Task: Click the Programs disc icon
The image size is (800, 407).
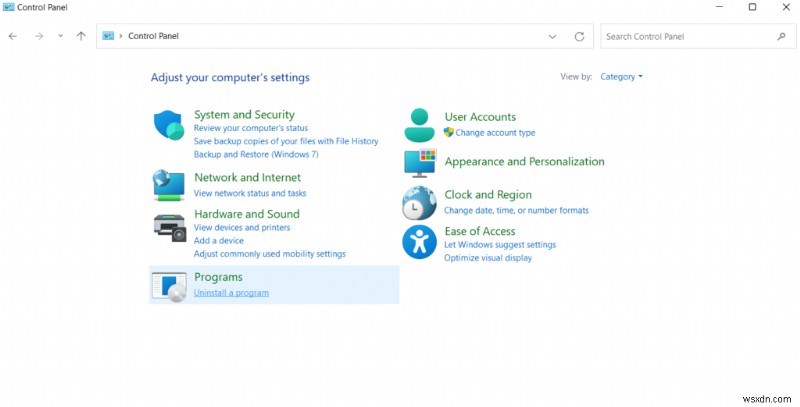Action: coord(169,287)
